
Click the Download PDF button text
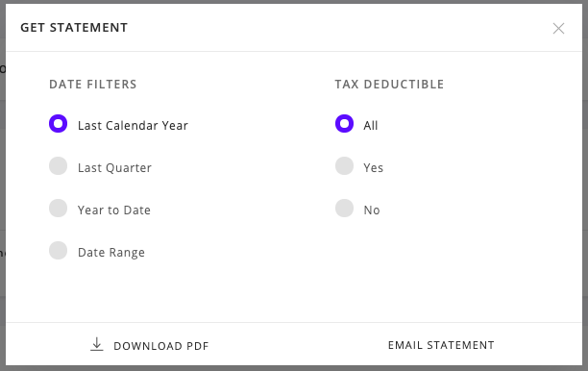click(160, 346)
